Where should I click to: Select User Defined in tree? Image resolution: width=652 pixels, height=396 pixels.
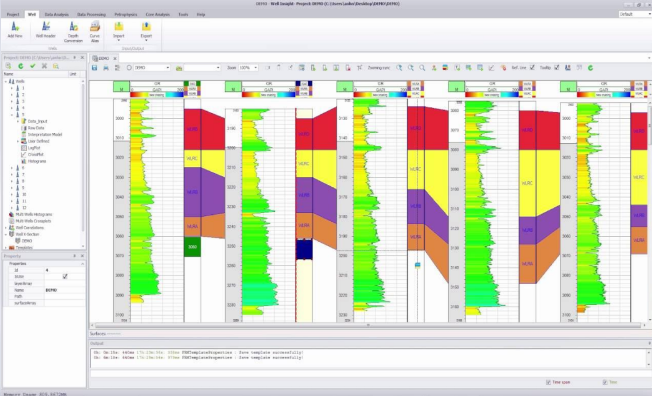coord(38,141)
